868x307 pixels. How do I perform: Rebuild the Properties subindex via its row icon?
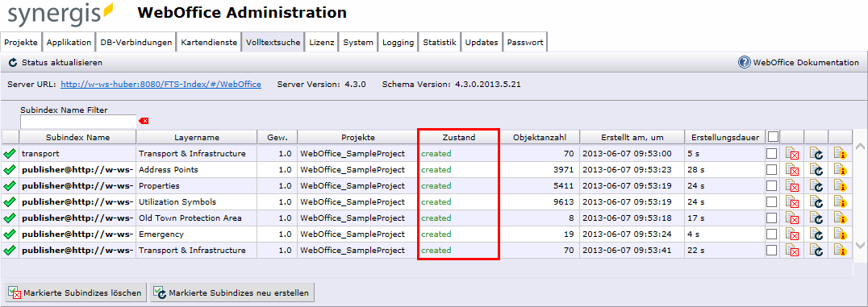pos(816,186)
